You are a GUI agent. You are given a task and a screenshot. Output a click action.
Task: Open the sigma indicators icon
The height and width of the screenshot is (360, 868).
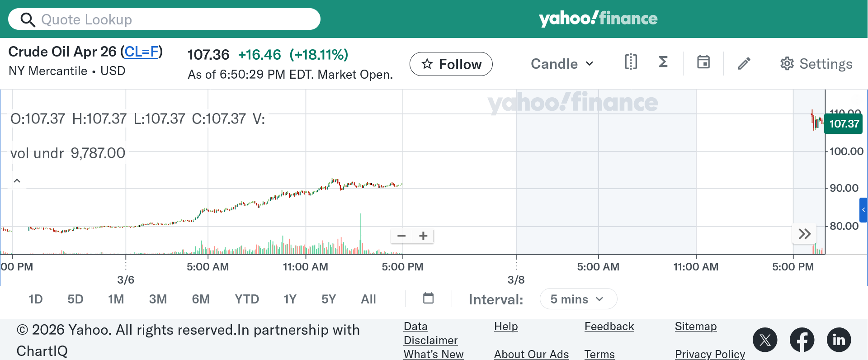tap(663, 62)
